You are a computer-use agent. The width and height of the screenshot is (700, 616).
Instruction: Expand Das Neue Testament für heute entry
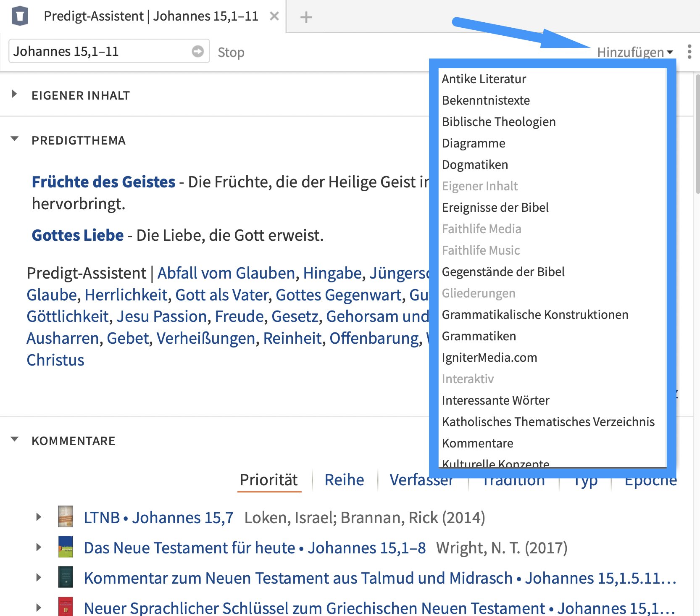[39, 547]
